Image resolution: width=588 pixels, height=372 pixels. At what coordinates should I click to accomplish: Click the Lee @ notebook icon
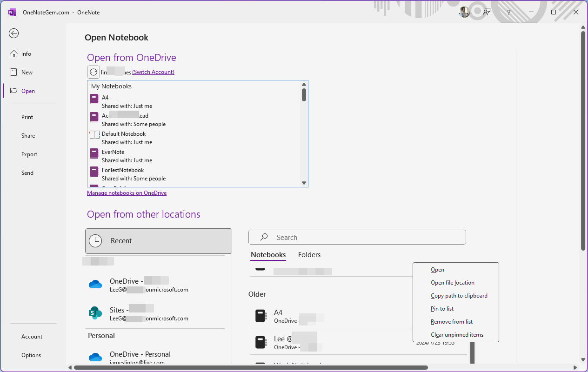coord(261,342)
